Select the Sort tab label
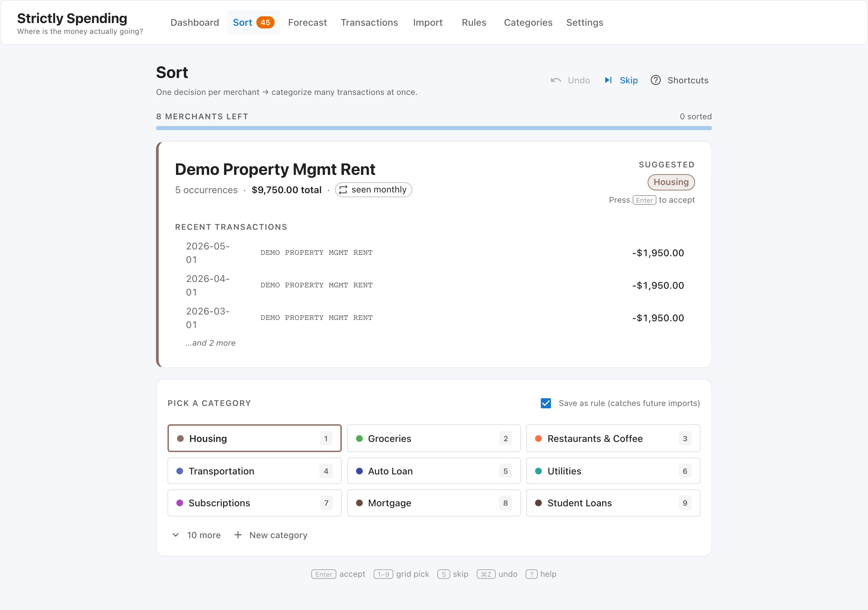This screenshot has height=610, width=868. click(x=242, y=22)
